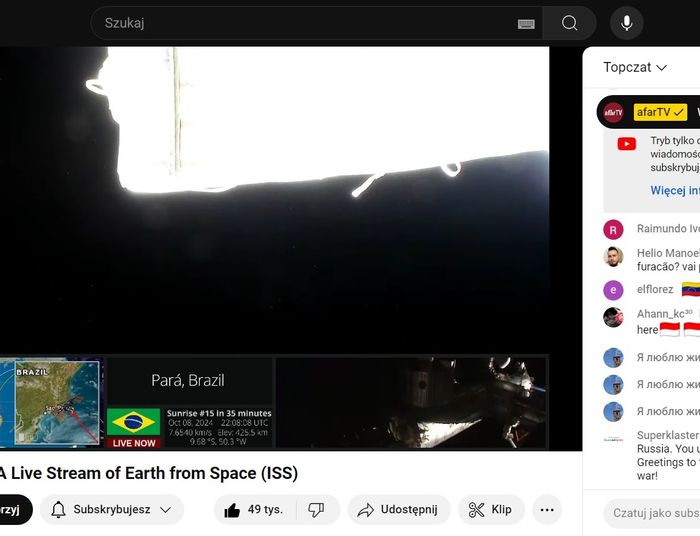Open the Udostępnij share dialog
The height and width of the screenshot is (536, 700).
pyautogui.click(x=399, y=509)
